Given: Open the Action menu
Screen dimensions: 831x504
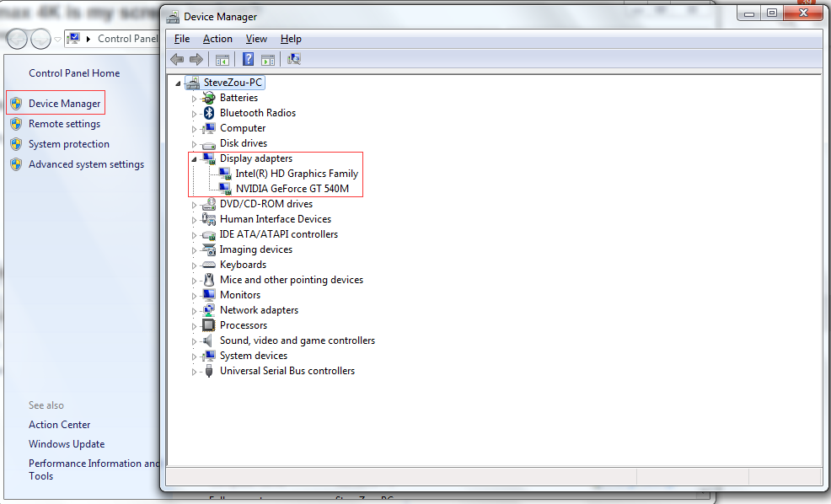Looking at the screenshot, I should click(217, 39).
